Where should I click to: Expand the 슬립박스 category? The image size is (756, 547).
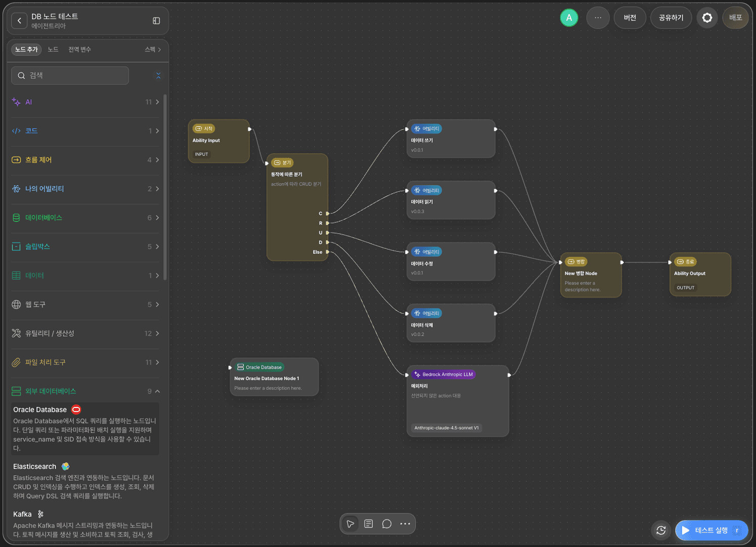point(85,247)
